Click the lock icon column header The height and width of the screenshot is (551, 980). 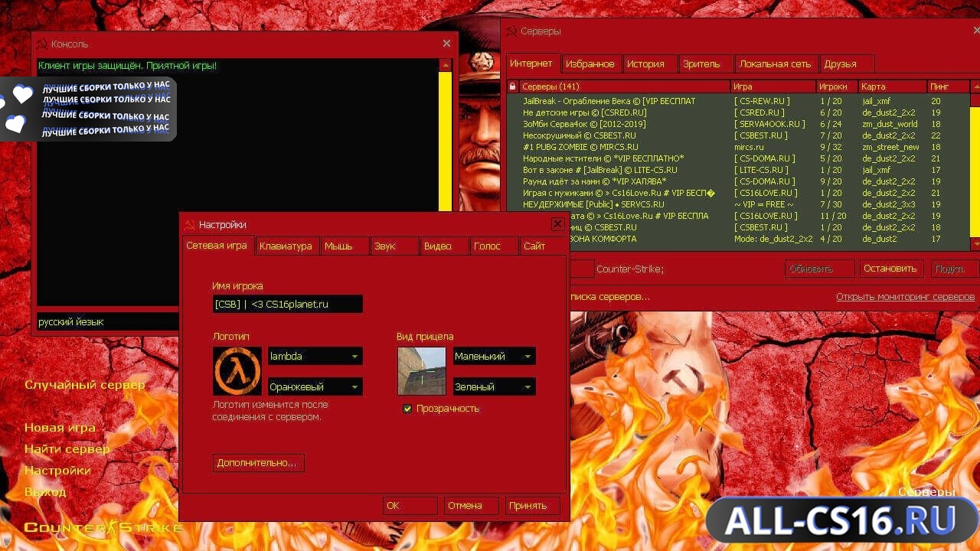tap(512, 86)
